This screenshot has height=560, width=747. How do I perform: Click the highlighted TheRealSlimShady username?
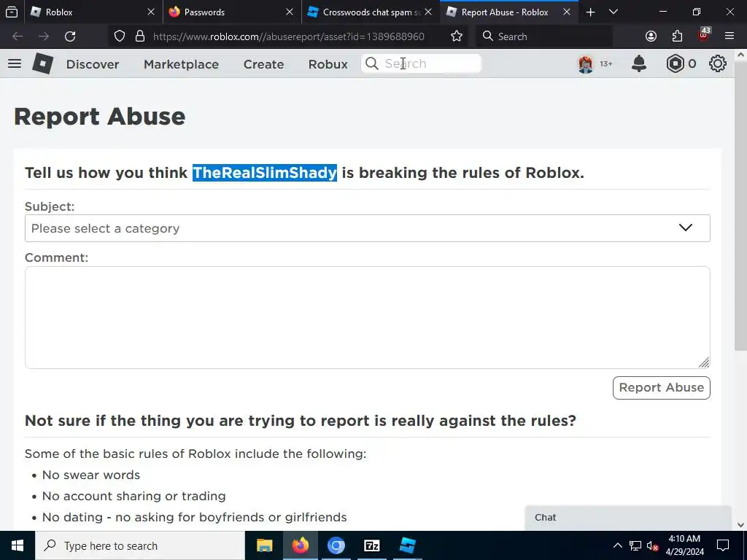(264, 172)
